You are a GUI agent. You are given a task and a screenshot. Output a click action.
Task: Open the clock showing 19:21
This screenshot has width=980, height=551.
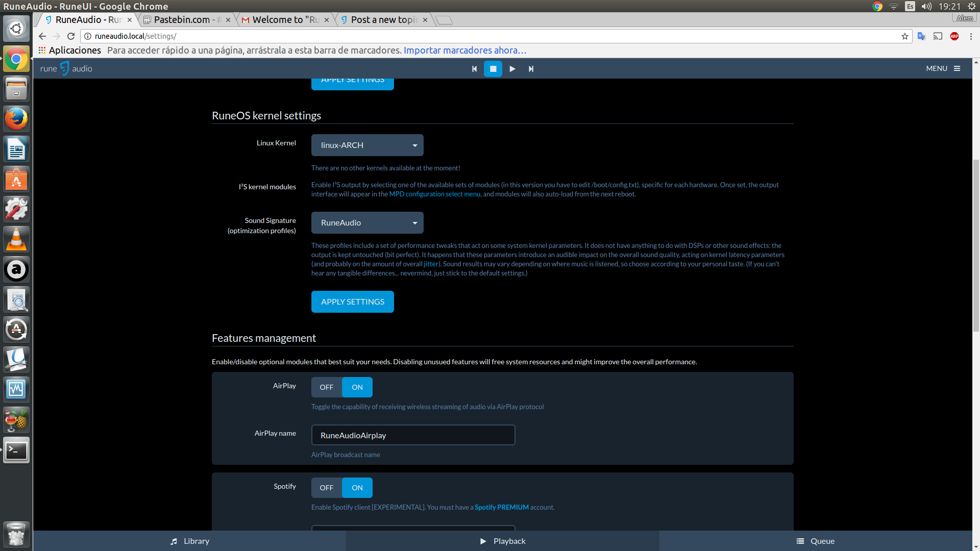[949, 6]
